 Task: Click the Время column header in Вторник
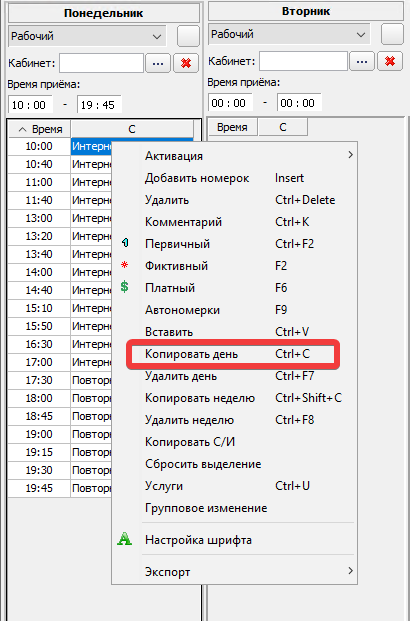point(233,127)
